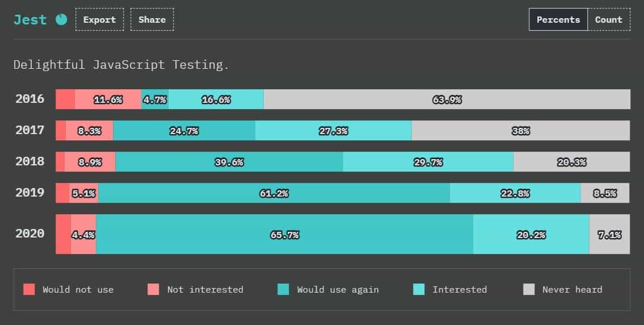
Task: Click the 2020 'Would use again' 65.7% segment
Action: coord(284,234)
